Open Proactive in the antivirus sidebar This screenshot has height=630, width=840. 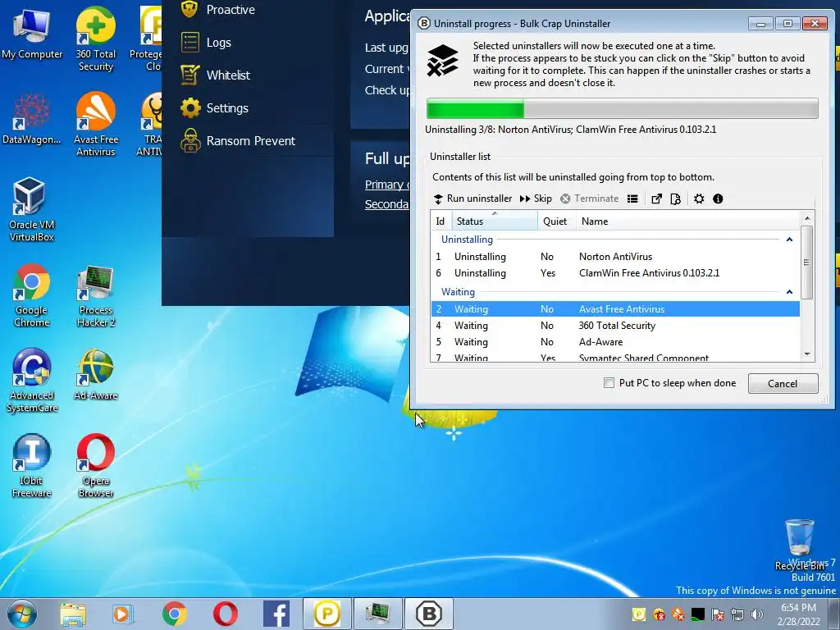[x=217, y=10]
